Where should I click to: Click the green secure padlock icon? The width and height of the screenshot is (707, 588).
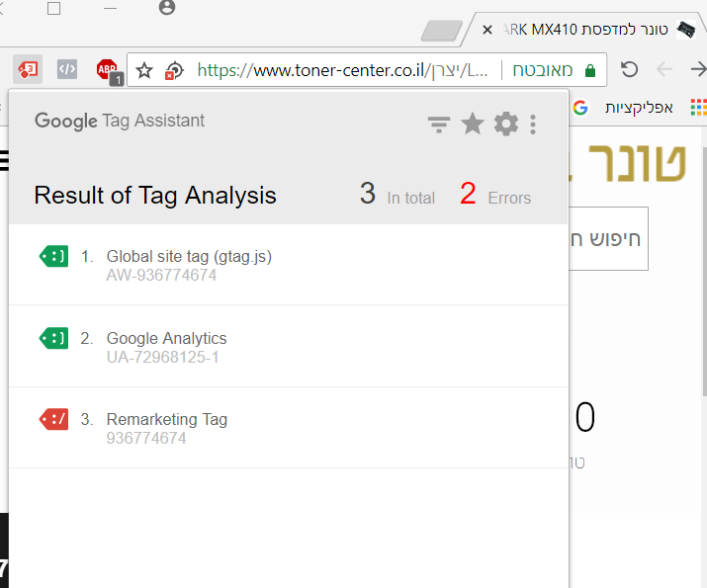tap(589, 70)
